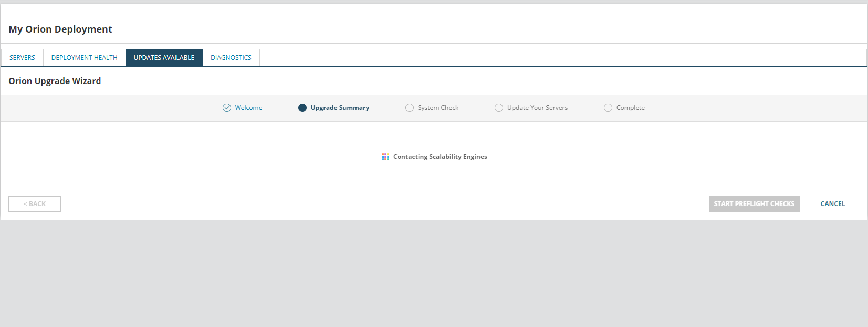This screenshot has height=327, width=868.
Task: Click the My Orion Deployment heading
Action: [60, 29]
